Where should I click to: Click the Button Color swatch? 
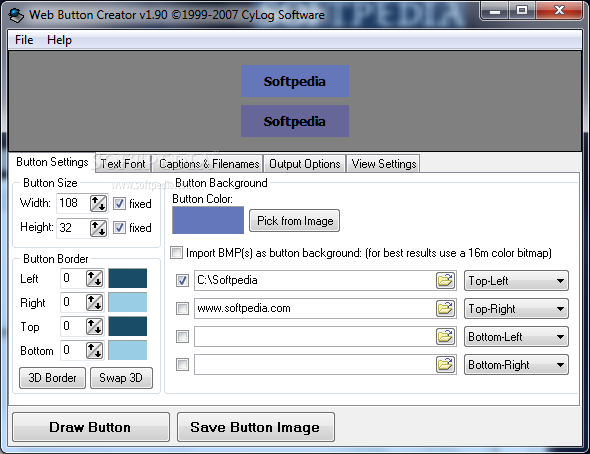pyautogui.click(x=208, y=220)
